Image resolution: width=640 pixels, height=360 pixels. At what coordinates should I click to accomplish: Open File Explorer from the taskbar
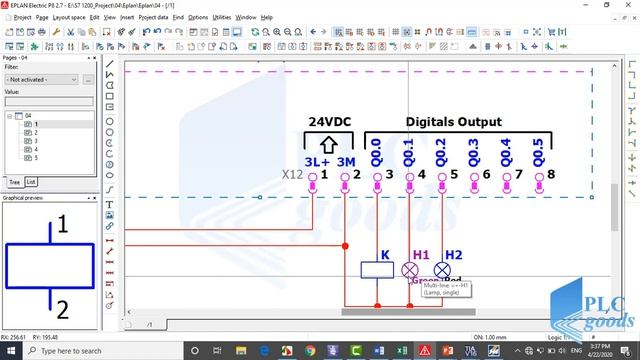(241, 351)
